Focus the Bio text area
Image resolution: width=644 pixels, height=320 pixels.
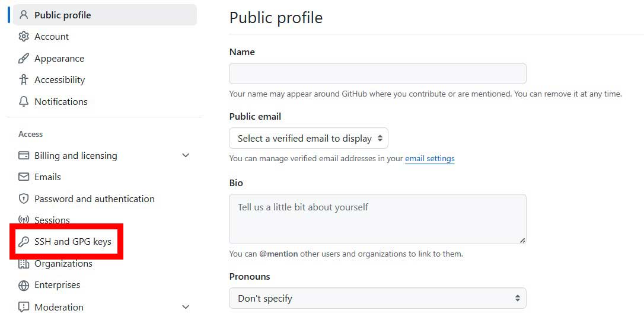tap(378, 219)
